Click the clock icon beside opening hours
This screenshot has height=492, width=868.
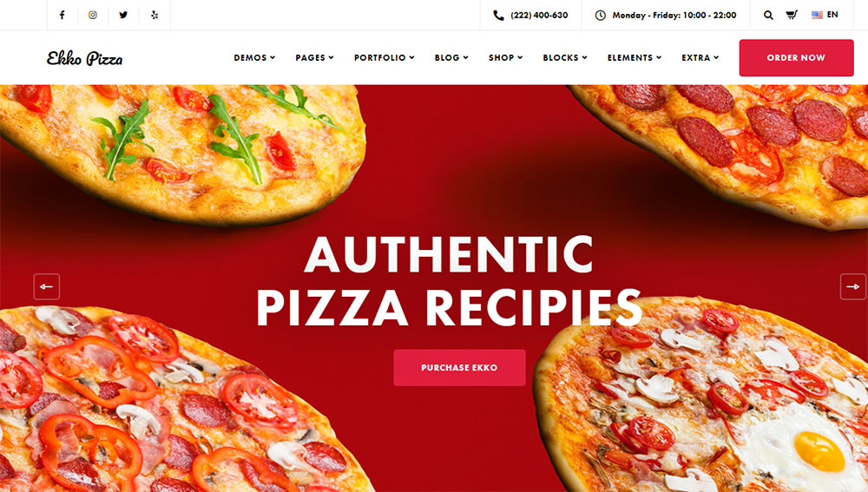[x=600, y=16]
